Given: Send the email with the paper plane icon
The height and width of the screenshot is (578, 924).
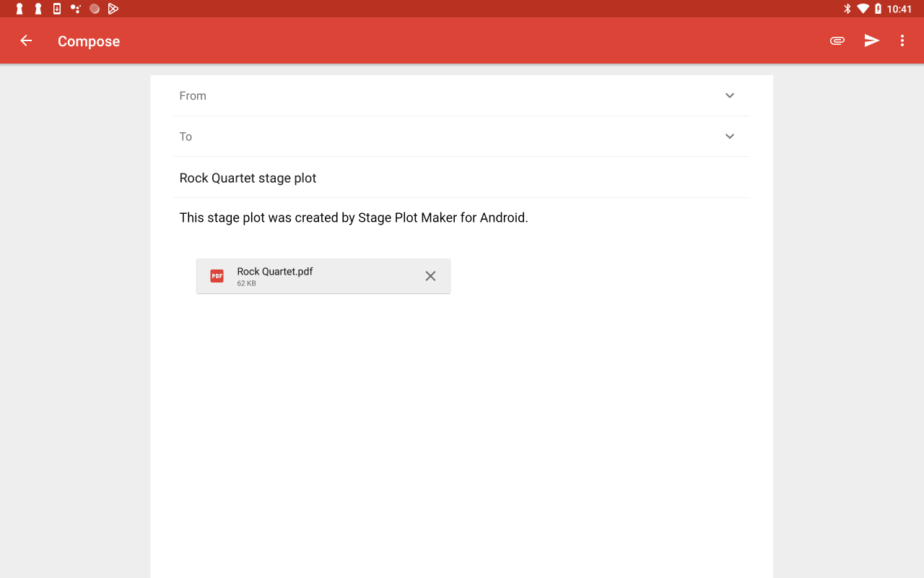Looking at the screenshot, I should (x=871, y=40).
